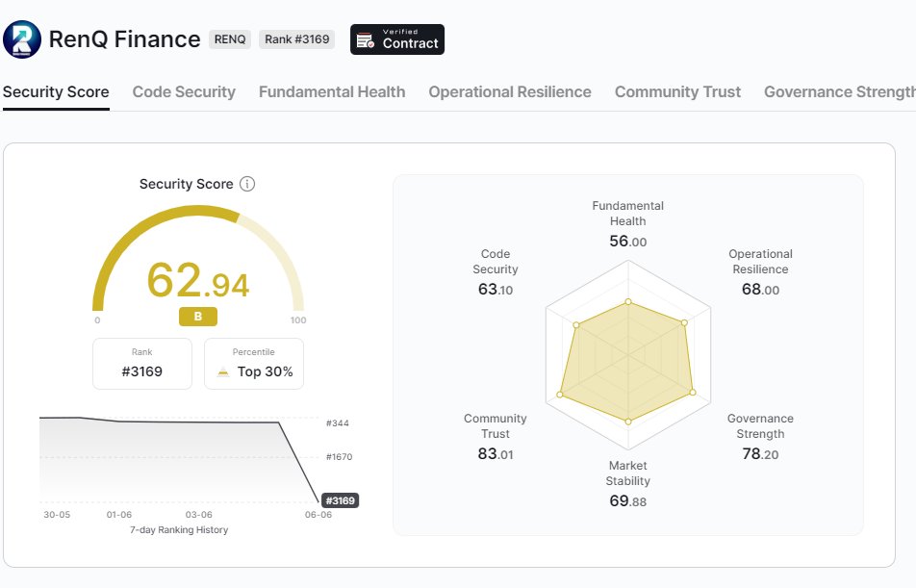Open the Fundamental Health tab
Image resolution: width=916 pixels, height=588 pixels.
332,91
